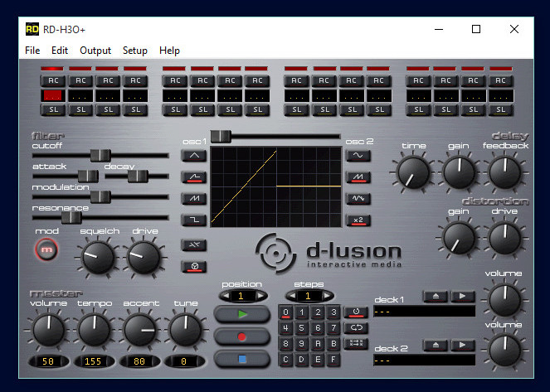Click the loop arrows button beside keypad key 7
The image size is (550, 392).
coord(356,328)
